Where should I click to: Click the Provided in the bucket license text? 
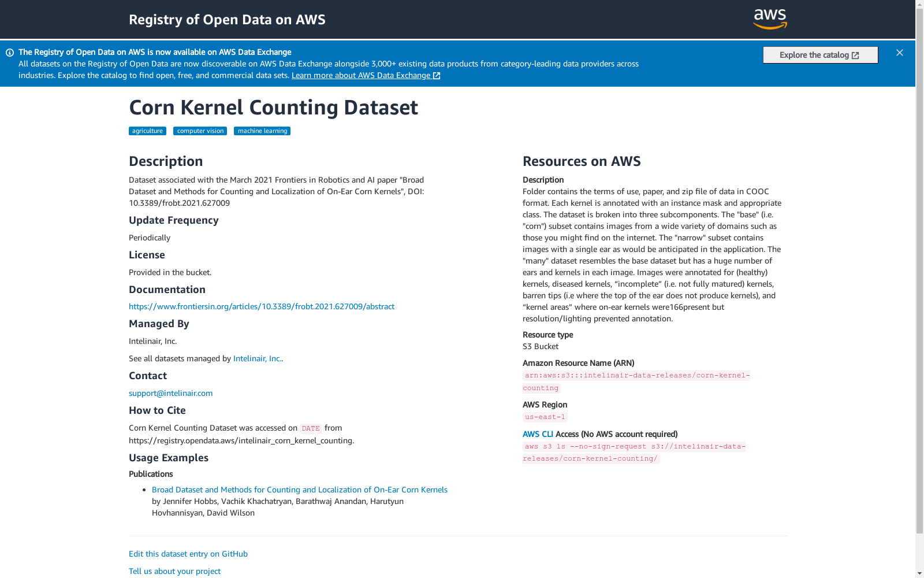click(x=170, y=272)
